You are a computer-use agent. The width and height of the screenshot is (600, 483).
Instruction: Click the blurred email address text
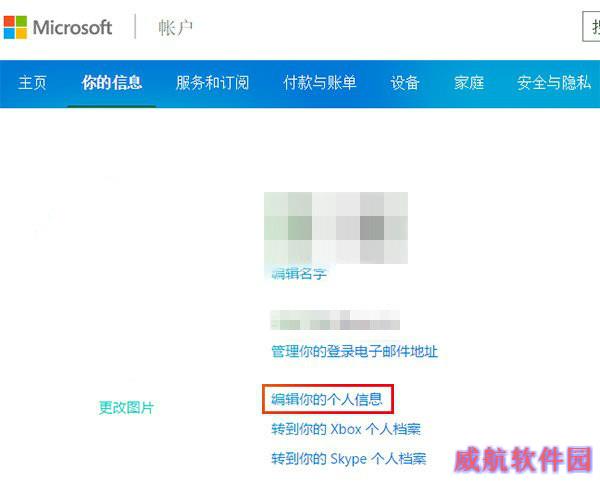point(335,320)
